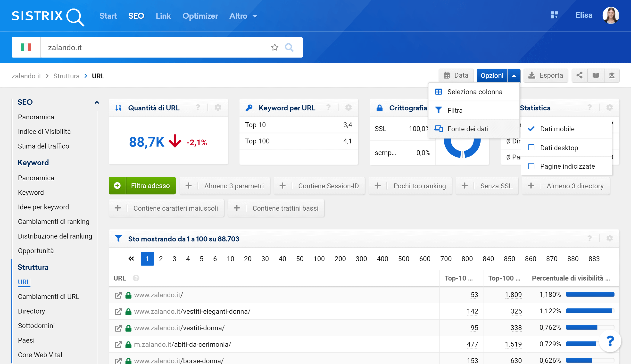Click the search magnifier icon
This screenshot has height=364, width=631.
[289, 47]
